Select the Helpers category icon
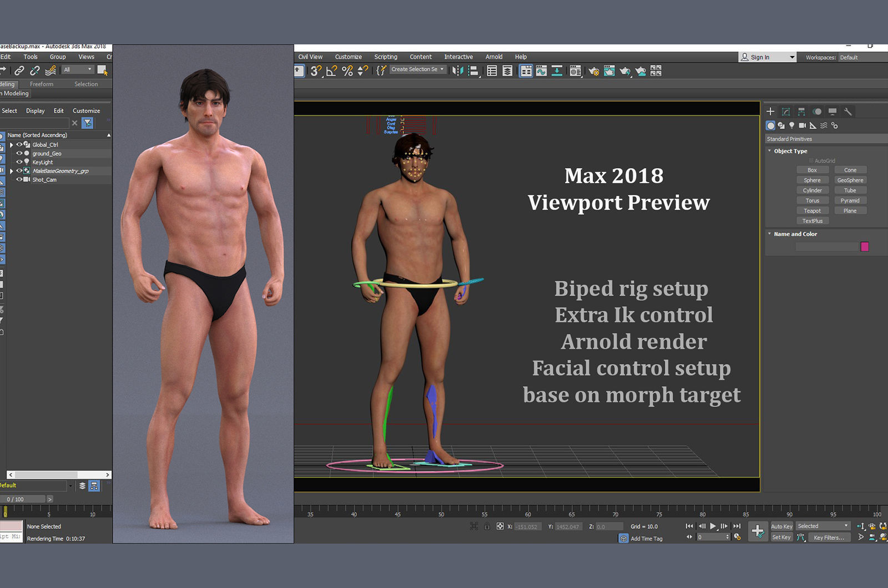Image resolution: width=888 pixels, height=588 pixels. click(x=813, y=125)
